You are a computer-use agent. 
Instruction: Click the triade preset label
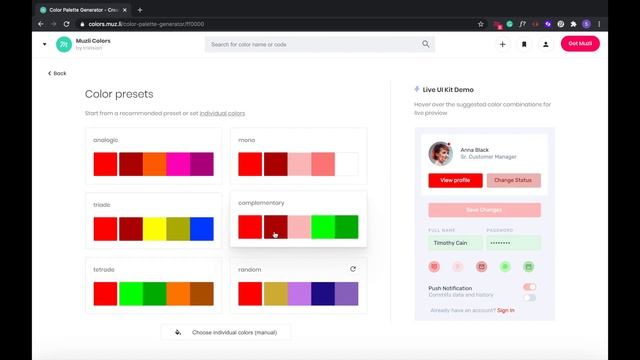point(102,205)
